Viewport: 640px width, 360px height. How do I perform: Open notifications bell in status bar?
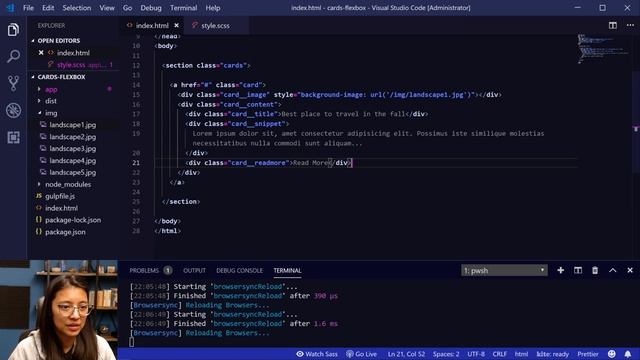tap(628, 354)
